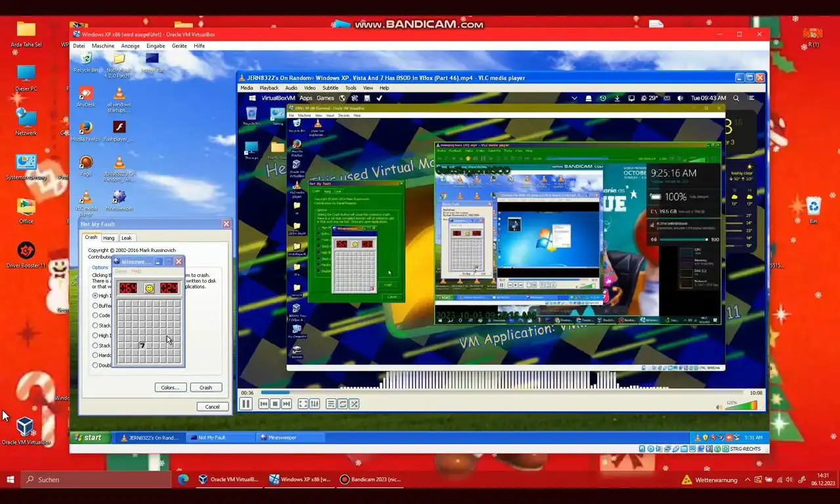Viewport: 840px width, 504px height.
Task: Open VLC Media menu
Action: point(247,88)
